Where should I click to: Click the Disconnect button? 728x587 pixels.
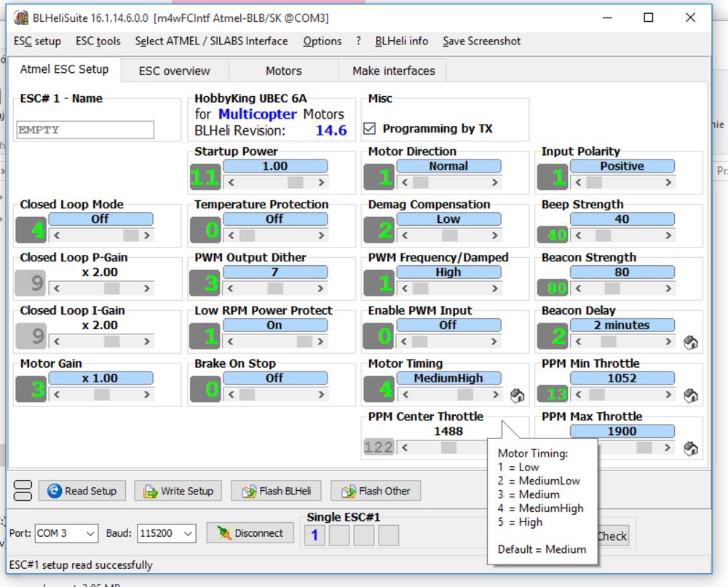coord(250,533)
